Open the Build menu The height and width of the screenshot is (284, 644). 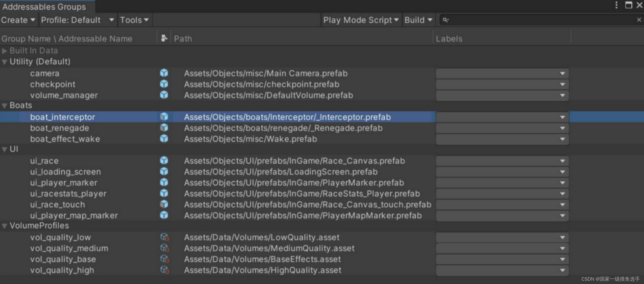click(x=418, y=20)
